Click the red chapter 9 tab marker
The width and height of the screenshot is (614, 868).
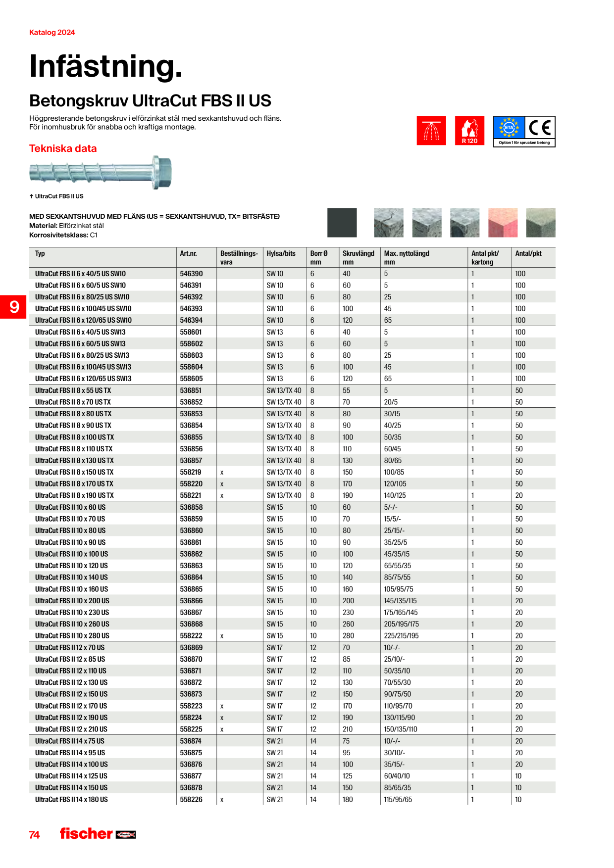13,307
